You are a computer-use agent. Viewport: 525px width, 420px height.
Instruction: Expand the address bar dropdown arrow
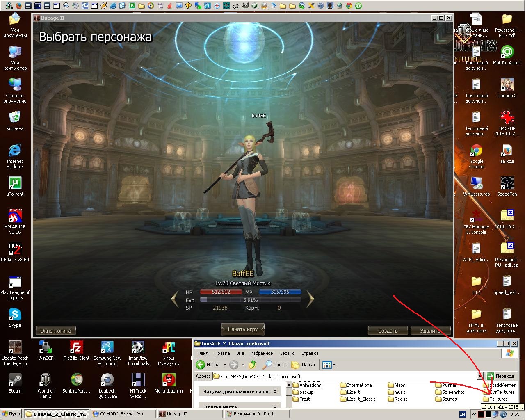click(x=480, y=376)
